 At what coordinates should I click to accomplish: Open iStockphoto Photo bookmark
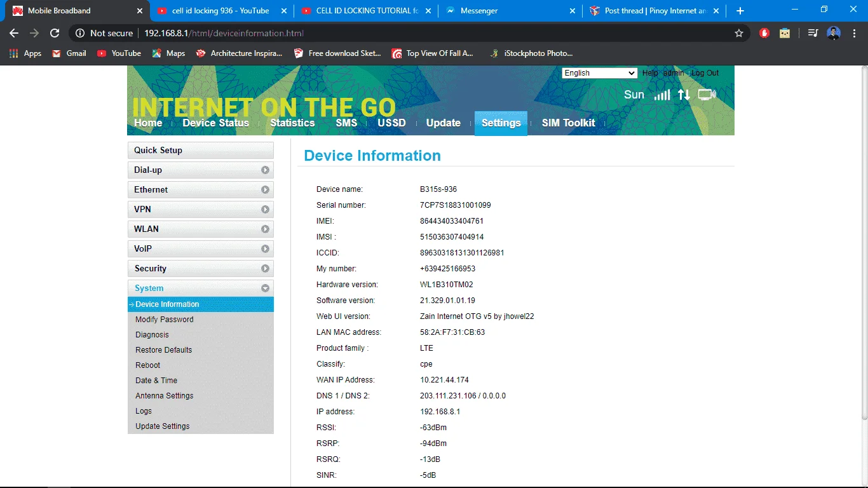[x=531, y=53]
